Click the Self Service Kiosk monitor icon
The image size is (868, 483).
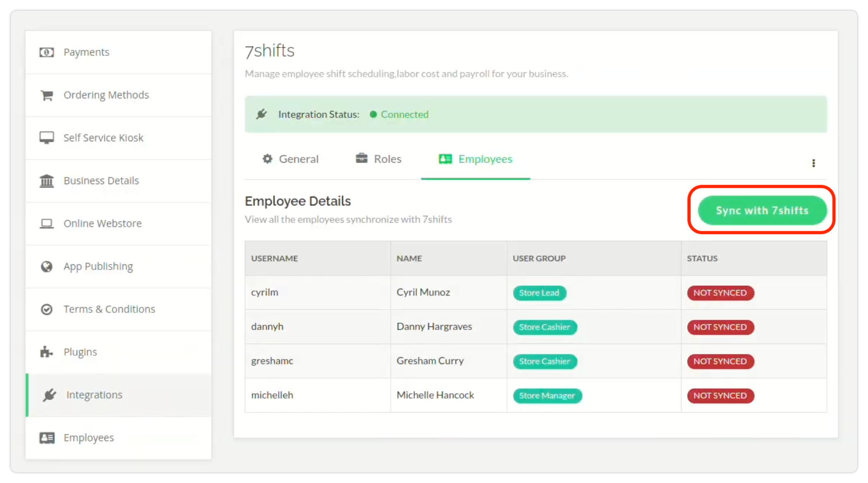point(47,138)
